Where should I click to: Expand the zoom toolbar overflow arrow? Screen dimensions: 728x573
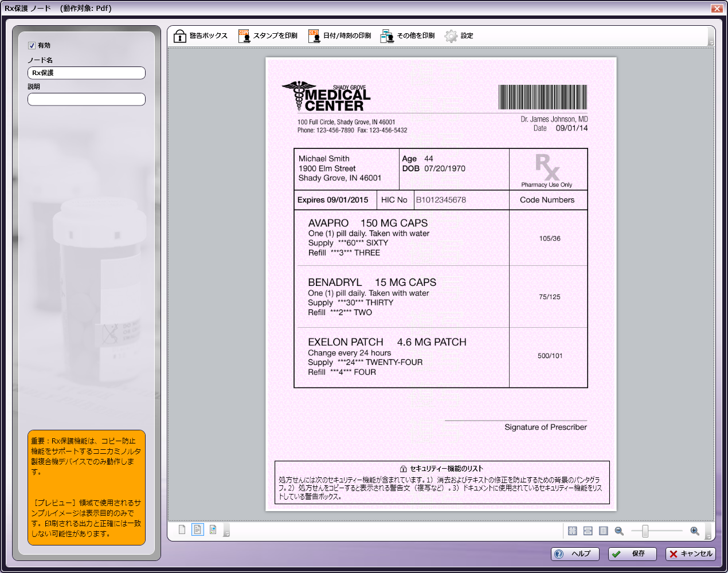click(x=709, y=531)
